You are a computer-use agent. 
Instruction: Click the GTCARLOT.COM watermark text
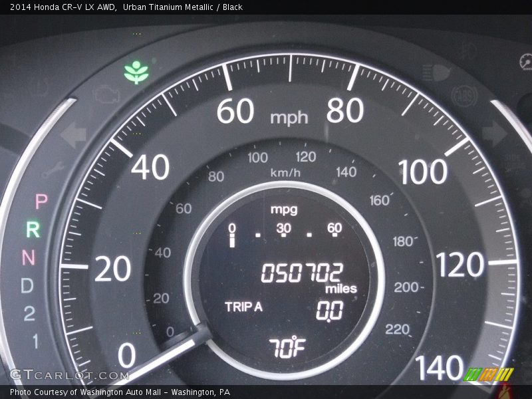(x=69, y=375)
